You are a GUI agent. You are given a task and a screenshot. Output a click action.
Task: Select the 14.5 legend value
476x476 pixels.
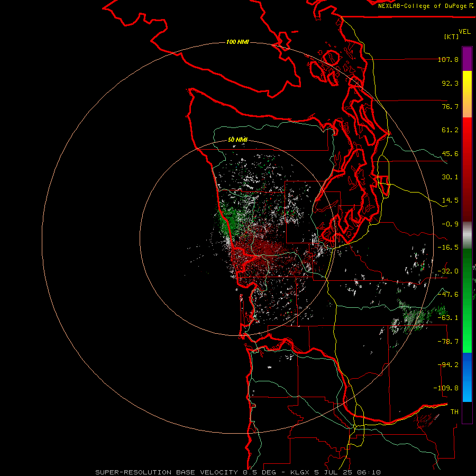coord(450,200)
